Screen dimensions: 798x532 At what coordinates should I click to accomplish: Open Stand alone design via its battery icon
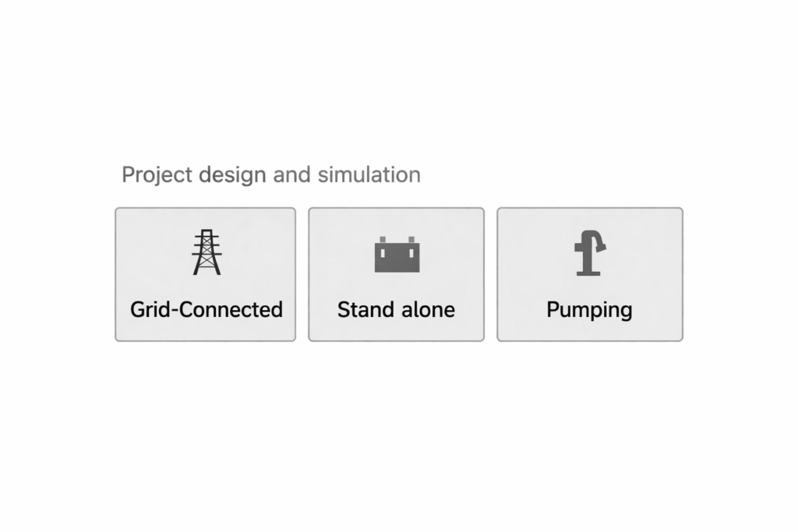pos(397,255)
